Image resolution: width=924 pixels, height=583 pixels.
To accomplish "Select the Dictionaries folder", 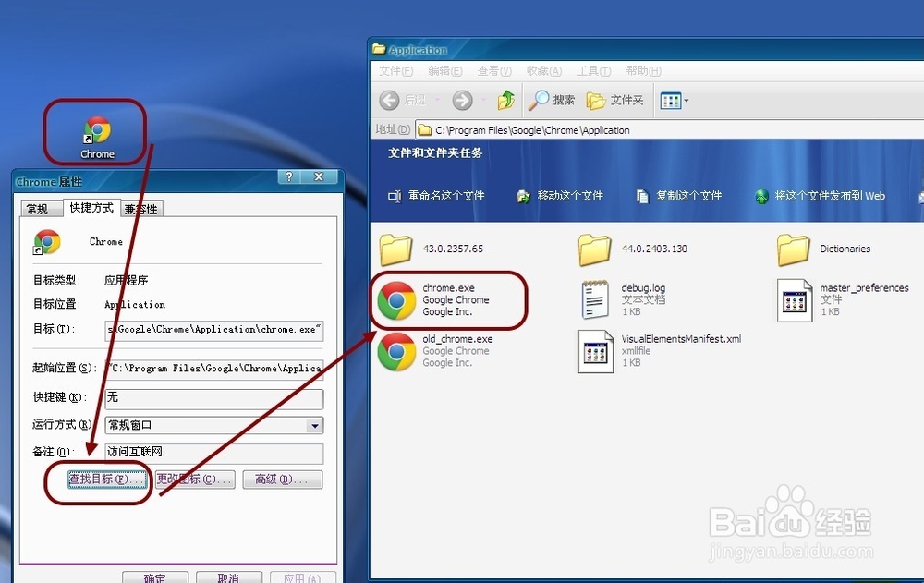I will 824,249.
